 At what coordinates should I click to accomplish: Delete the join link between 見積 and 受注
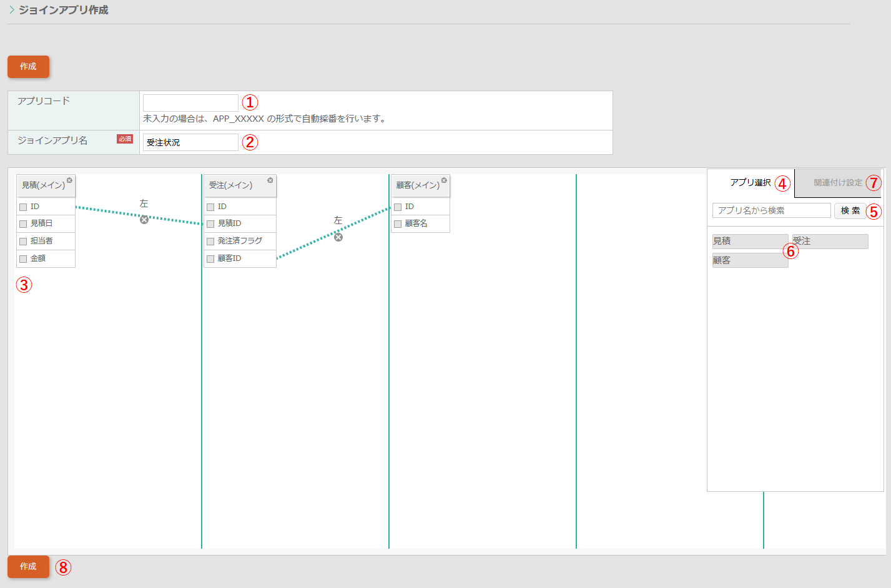(x=144, y=220)
